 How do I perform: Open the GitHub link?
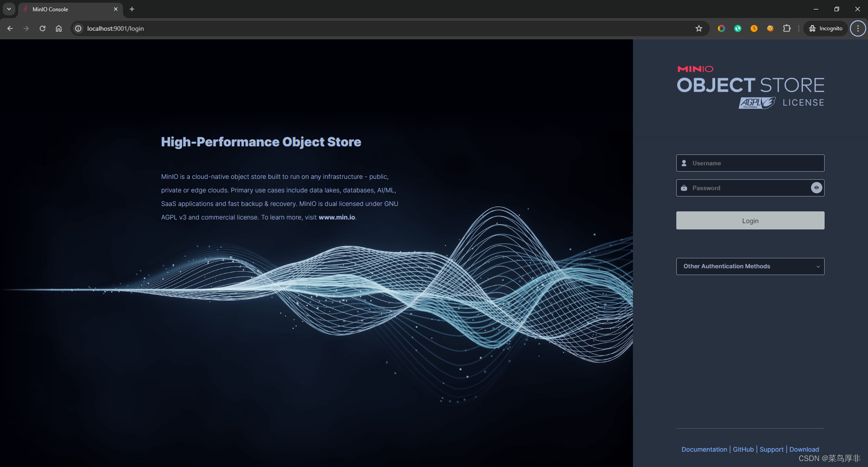743,449
